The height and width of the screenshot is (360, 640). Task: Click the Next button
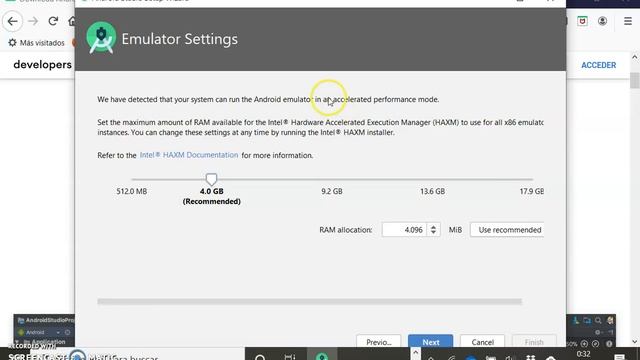(431, 341)
